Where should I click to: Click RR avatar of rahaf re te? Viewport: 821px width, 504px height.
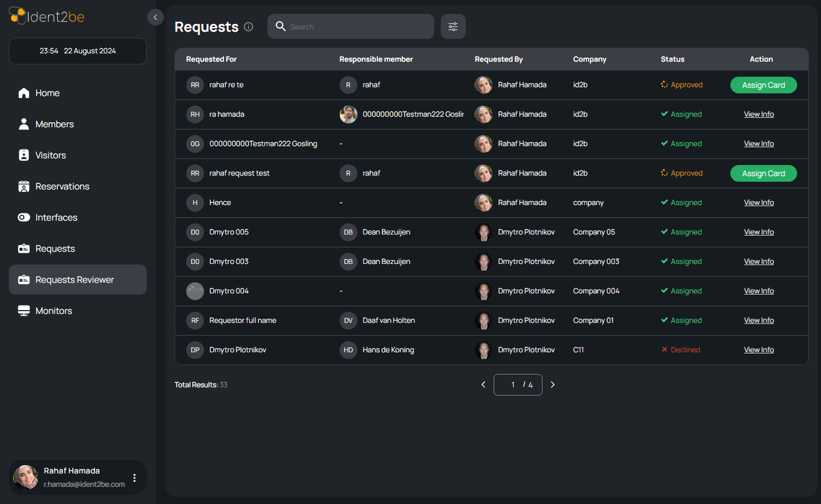pos(195,85)
